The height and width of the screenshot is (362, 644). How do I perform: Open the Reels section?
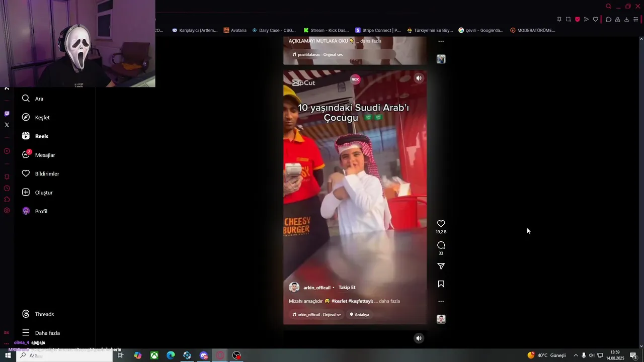point(35,136)
